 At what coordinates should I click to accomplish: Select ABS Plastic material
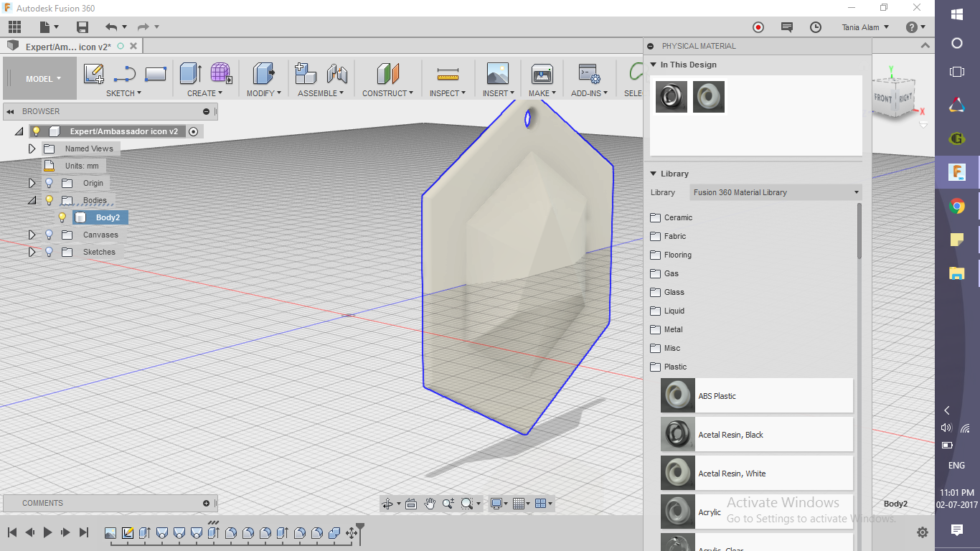[757, 396]
